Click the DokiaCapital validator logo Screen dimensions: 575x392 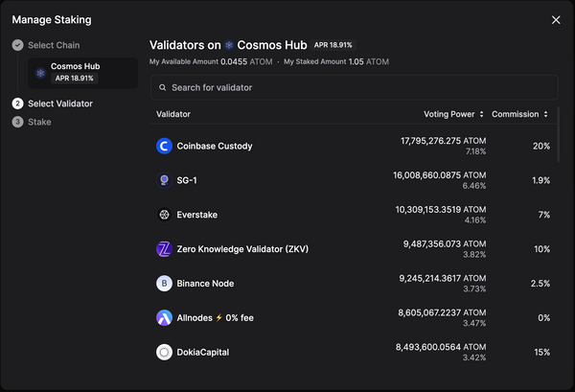pyautogui.click(x=164, y=352)
